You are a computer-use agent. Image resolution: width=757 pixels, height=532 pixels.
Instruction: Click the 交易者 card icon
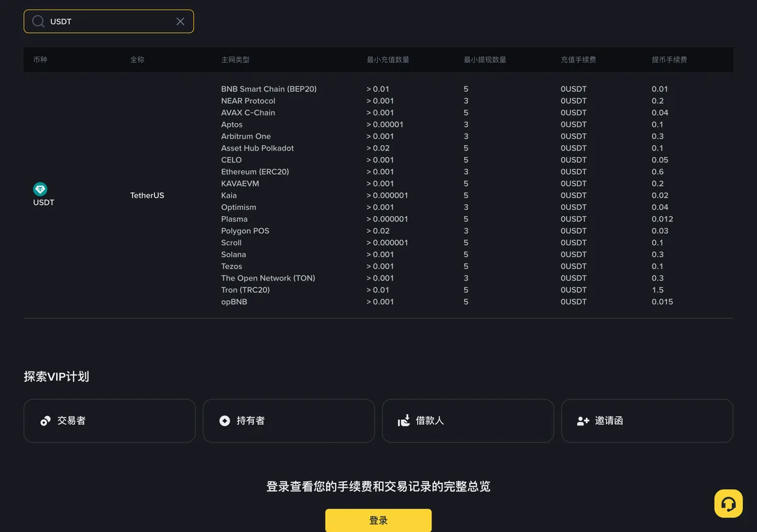pos(45,421)
